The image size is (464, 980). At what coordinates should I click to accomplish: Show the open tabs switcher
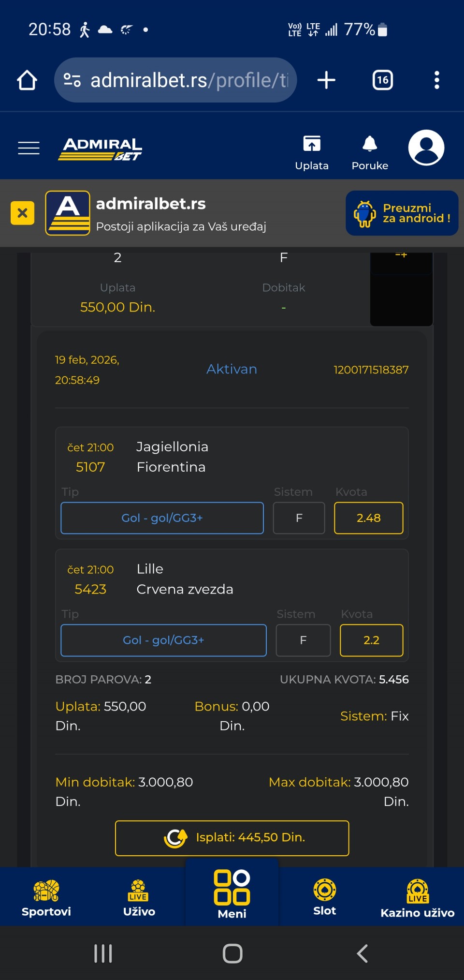click(382, 80)
